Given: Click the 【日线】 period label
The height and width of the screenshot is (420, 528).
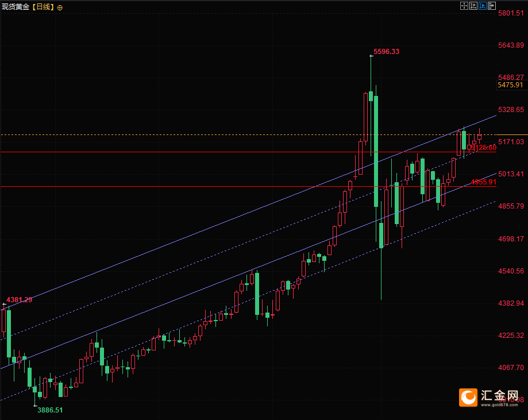Looking at the screenshot, I should 43,7.
